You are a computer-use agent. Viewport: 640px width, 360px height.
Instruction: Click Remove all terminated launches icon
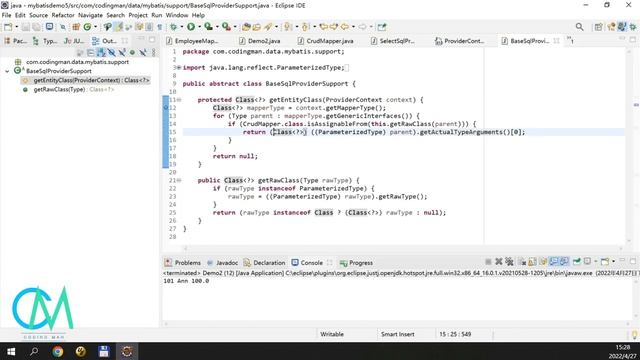pos(509,262)
